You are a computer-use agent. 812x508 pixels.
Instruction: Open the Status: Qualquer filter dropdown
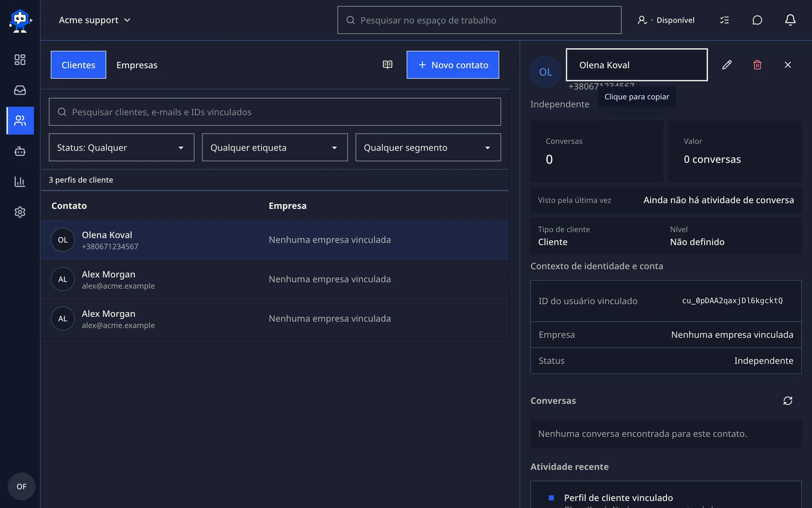tap(122, 148)
